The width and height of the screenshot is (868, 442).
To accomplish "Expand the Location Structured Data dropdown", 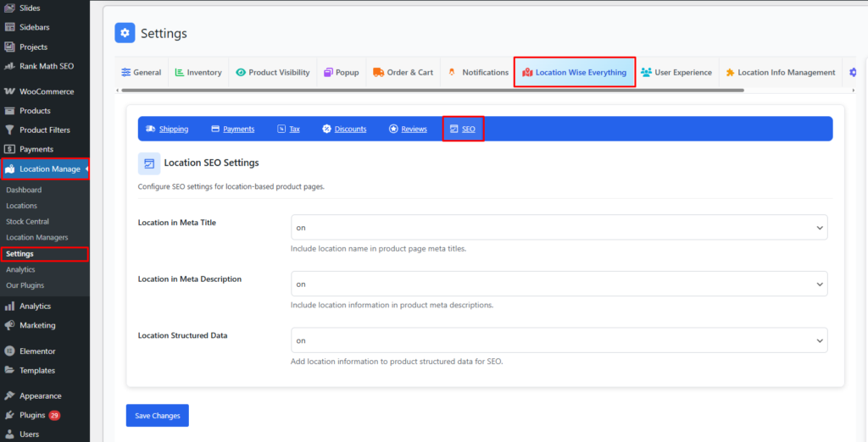I will click(x=559, y=340).
